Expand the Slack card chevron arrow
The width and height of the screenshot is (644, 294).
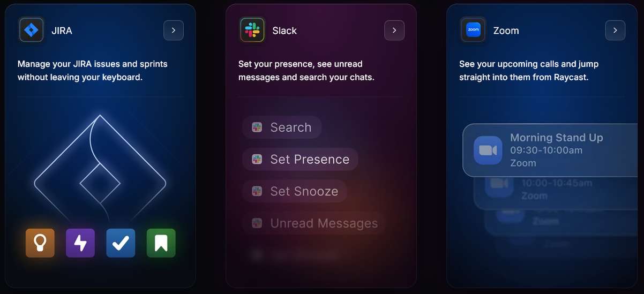[x=394, y=31]
